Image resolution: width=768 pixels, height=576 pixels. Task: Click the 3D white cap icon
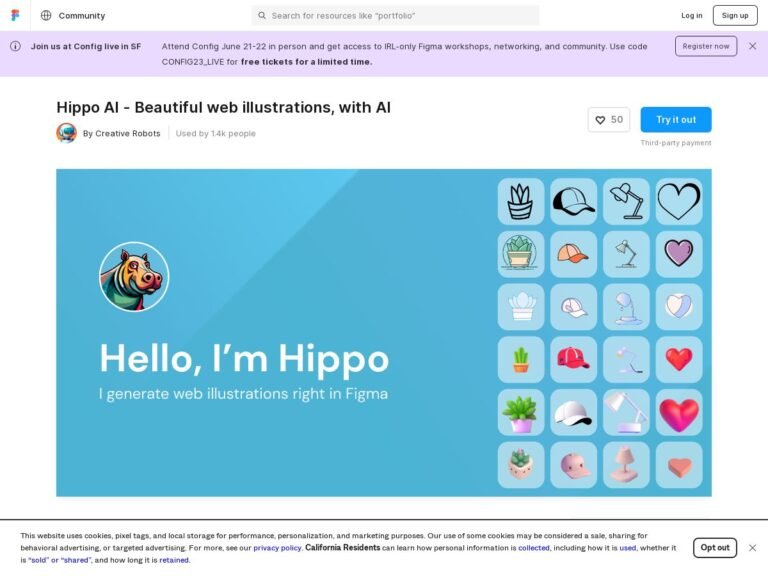tap(574, 412)
